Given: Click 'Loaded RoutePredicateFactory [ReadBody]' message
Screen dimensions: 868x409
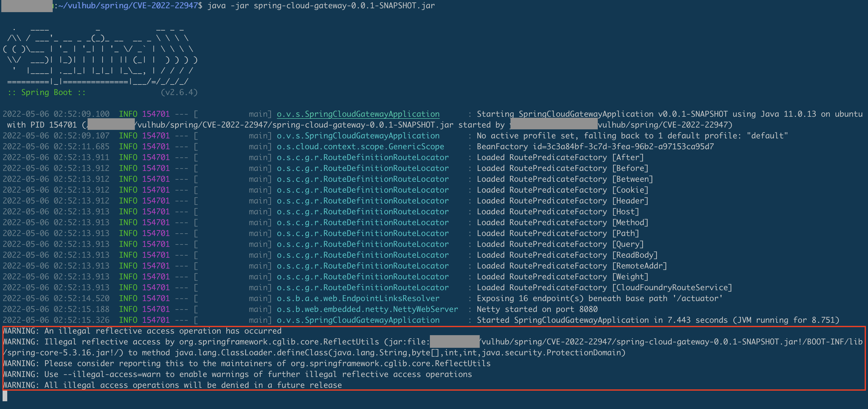Looking at the screenshot, I should pos(567,255).
